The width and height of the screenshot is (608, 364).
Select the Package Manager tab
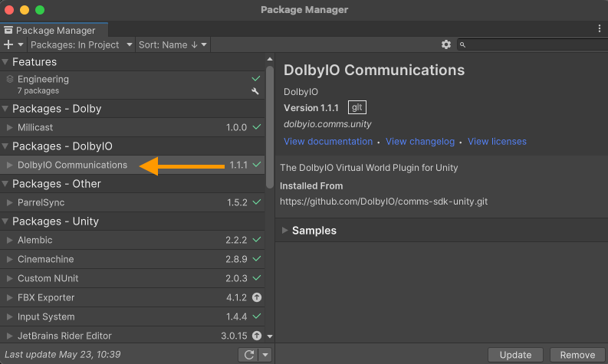tap(54, 30)
